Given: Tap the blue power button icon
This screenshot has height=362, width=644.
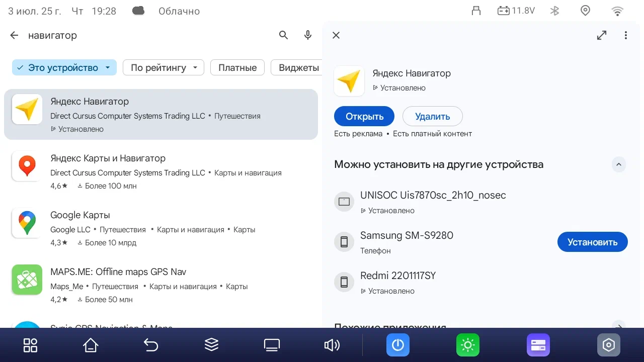Looking at the screenshot, I should point(398,345).
